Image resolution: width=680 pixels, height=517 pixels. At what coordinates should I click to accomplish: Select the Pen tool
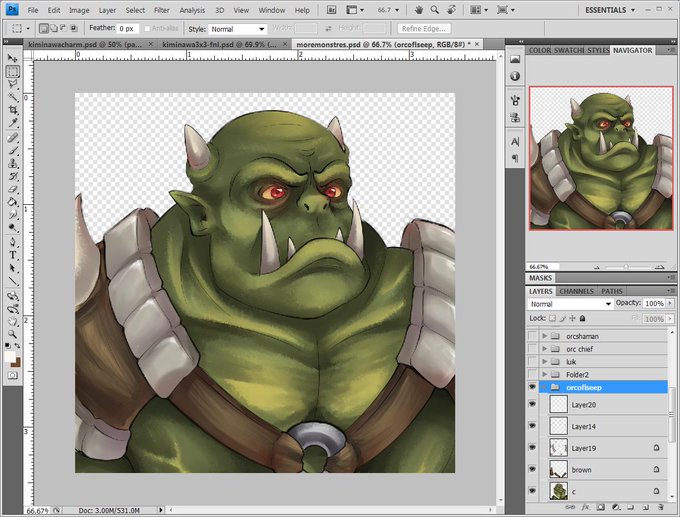[13, 242]
